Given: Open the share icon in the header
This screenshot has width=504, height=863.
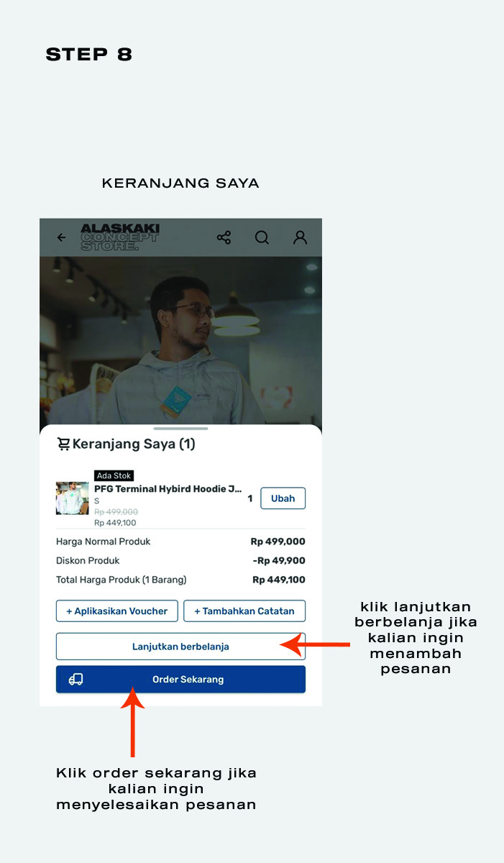Looking at the screenshot, I should (224, 237).
